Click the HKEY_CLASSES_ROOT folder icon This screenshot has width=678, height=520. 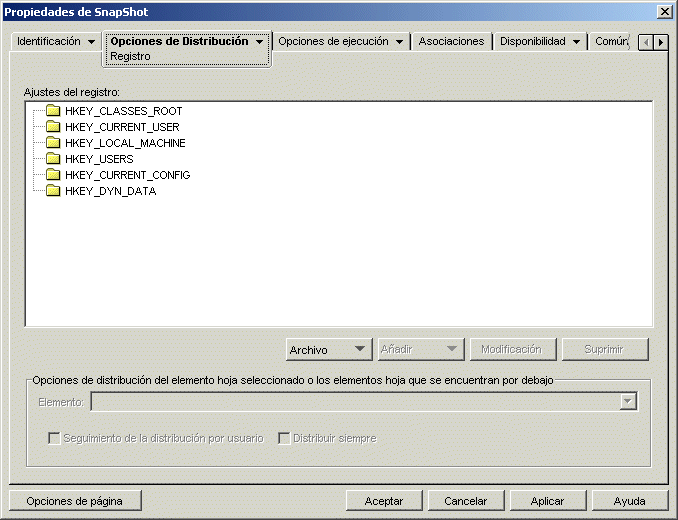[53, 111]
